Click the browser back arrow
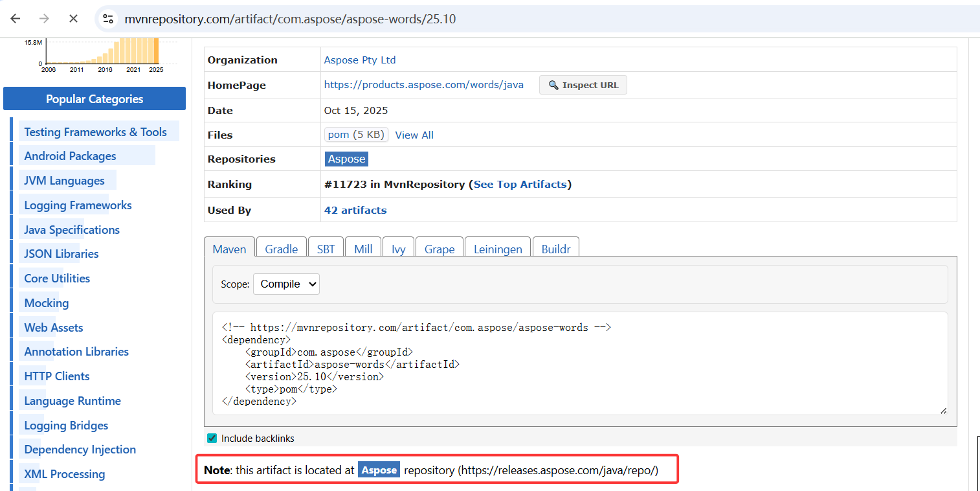The image size is (980, 491). pos(16,19)
